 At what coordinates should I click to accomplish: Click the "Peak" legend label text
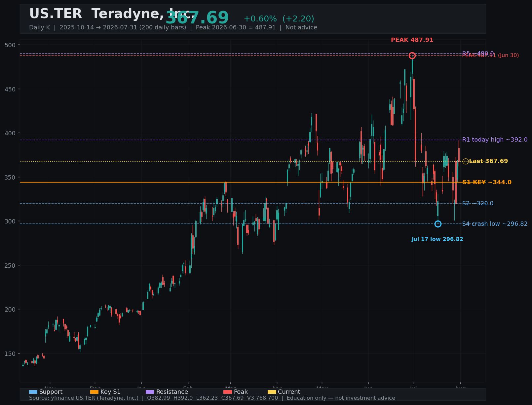click(241, 392)
